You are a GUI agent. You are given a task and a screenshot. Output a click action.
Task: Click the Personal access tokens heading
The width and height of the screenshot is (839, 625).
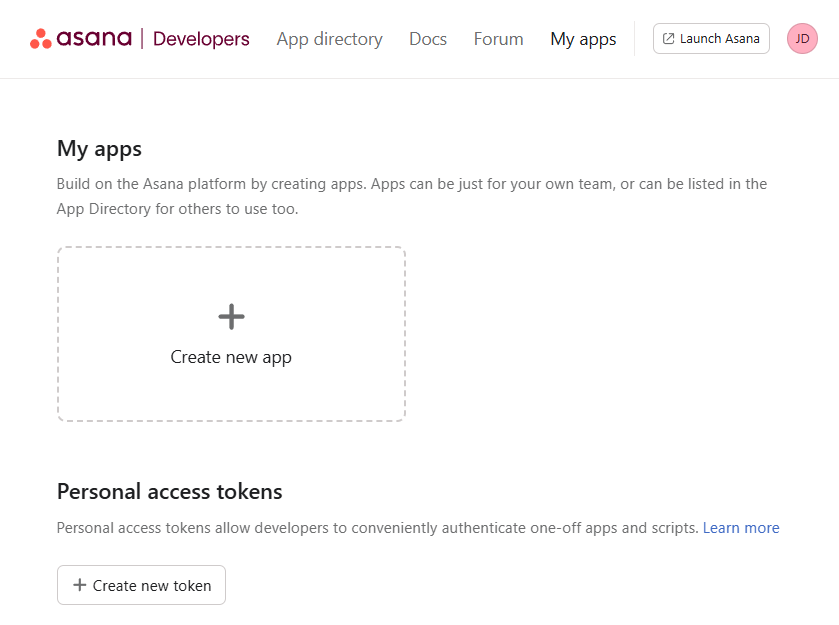169,492
